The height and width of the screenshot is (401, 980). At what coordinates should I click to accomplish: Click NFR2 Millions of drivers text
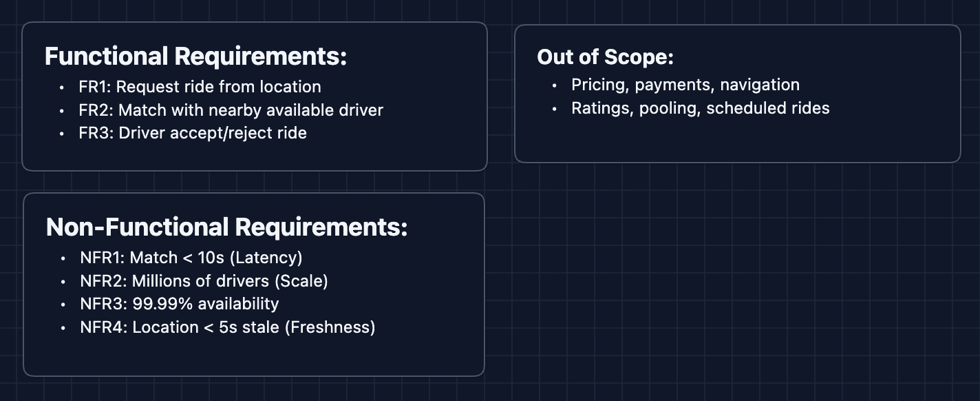coord(204,281)
